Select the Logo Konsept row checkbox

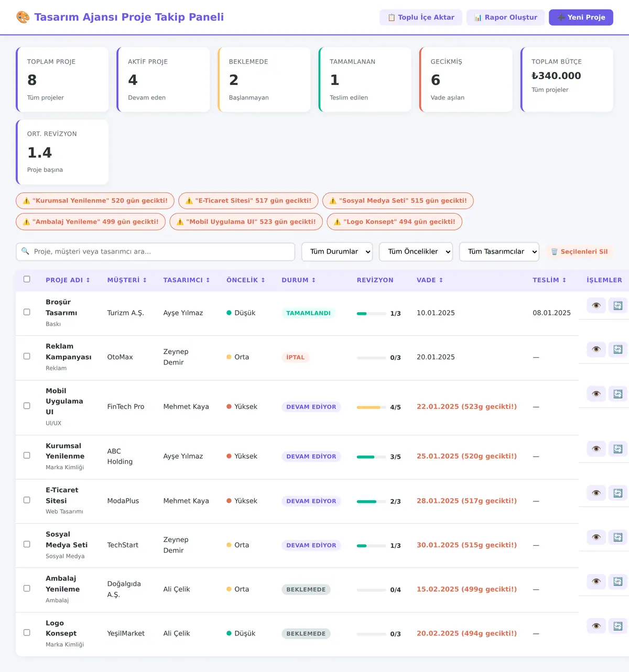point(27,633)
